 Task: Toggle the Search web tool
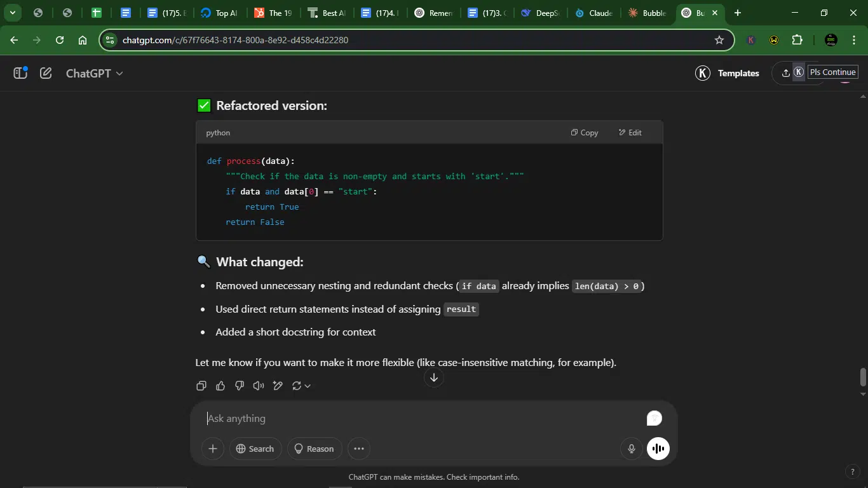click(x=255, y=449)
